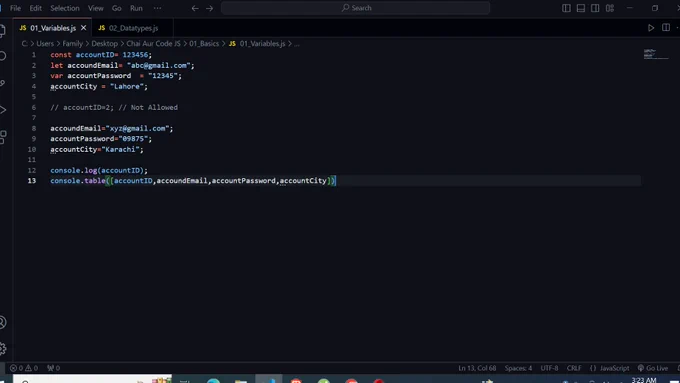Click the Go Back arrow
The height and width of the screenshot is (383, 680).
[x=195, y=8]
